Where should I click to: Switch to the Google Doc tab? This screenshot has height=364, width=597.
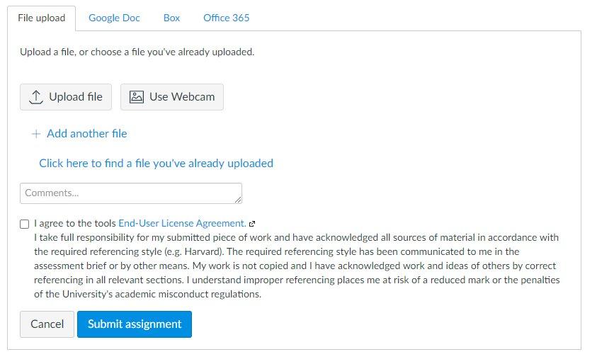[x=114, y=18]
